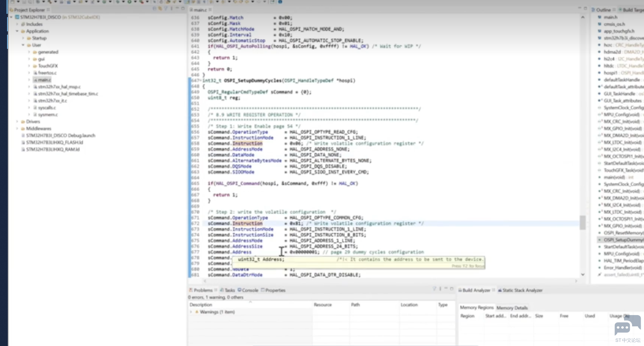Open stm32h7xx_it.c file
644x346 pixels.
(x=52, y=101)
